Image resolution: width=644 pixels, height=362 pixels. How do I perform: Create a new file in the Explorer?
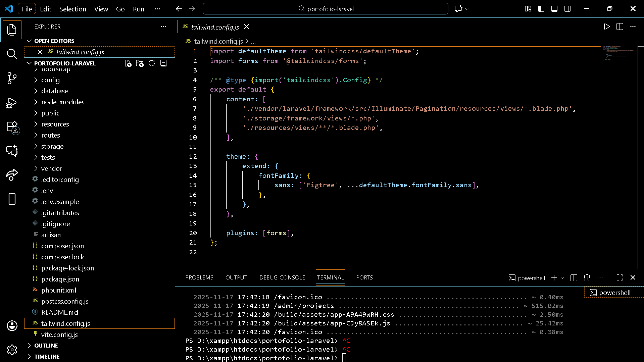[128, 63]
